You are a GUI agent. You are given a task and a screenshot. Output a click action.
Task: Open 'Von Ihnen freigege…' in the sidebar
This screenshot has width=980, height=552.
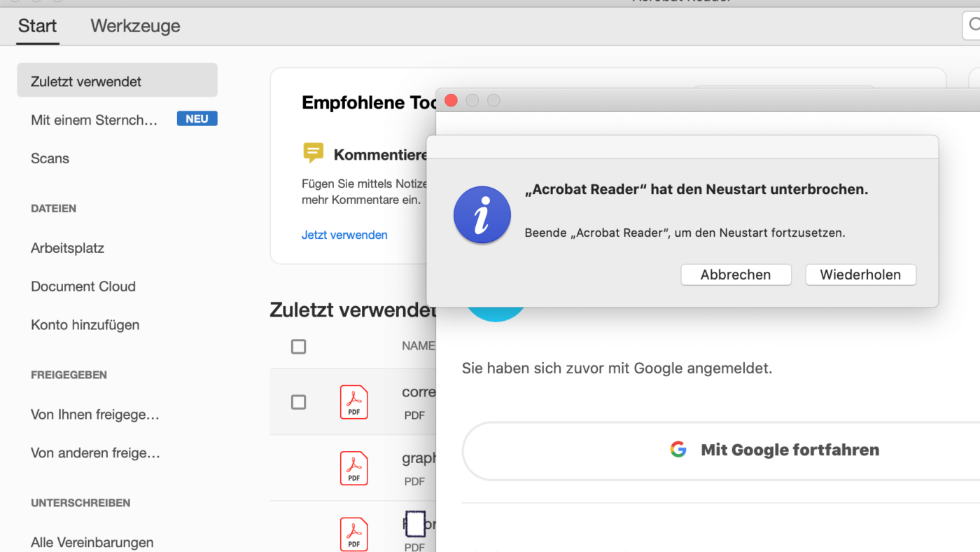click(95, 415)
